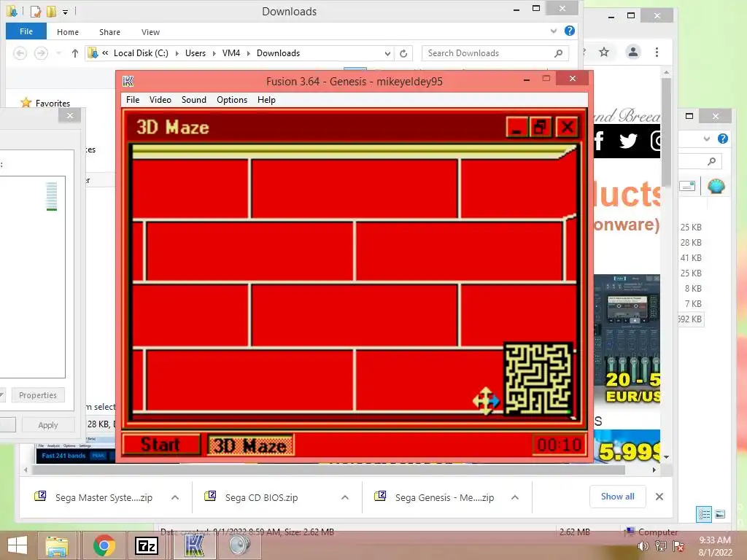Click the Properties button in left dialog
The height and width of the screenshot is (560, 747).
(38, 395)
